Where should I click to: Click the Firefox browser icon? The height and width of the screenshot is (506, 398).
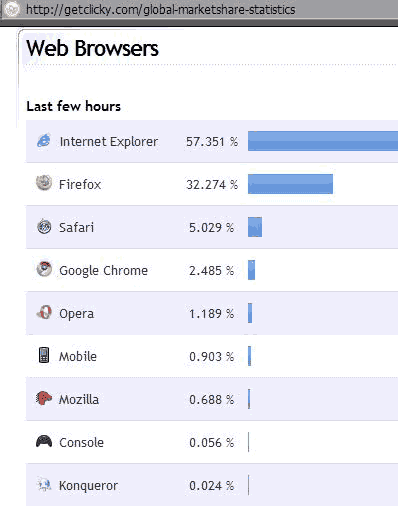click(44, 183)
